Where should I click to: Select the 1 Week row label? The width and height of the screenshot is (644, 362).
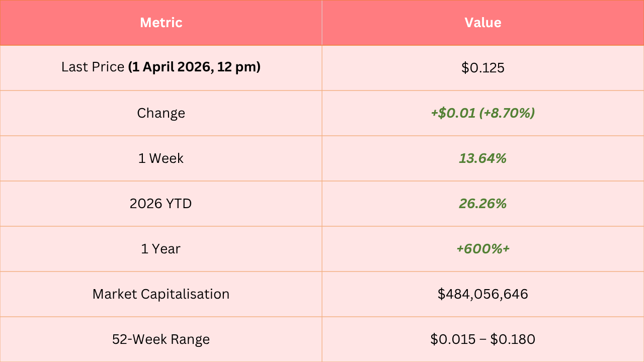click(161, 158)
